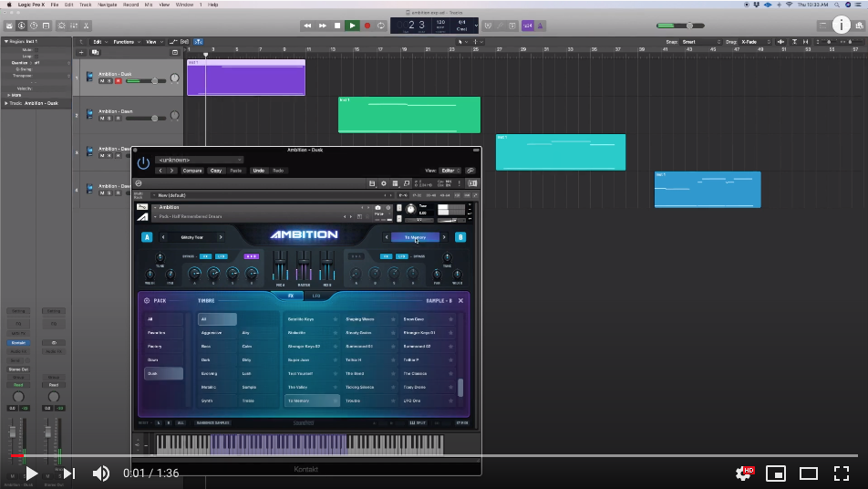Open Smart Controls from the control bar

[61, 26]
